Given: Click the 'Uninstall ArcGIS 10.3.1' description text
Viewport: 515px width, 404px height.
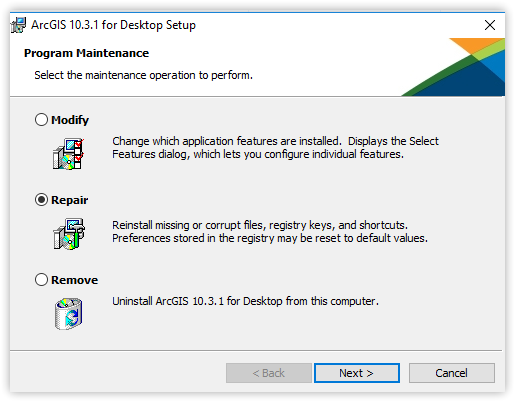Looking at the screenshot, I should [x=245, y=301].
